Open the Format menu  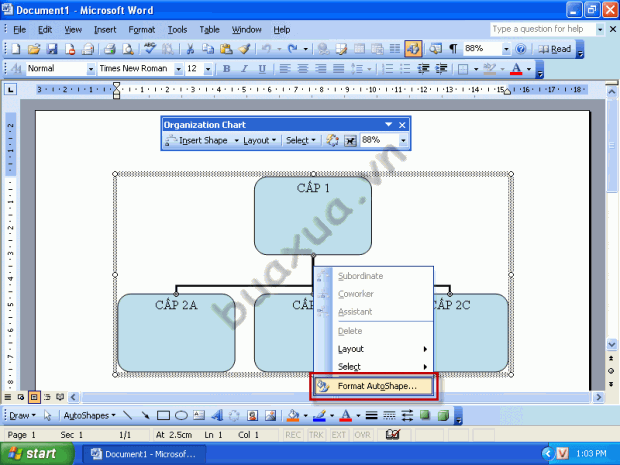(x=142, y=30)
